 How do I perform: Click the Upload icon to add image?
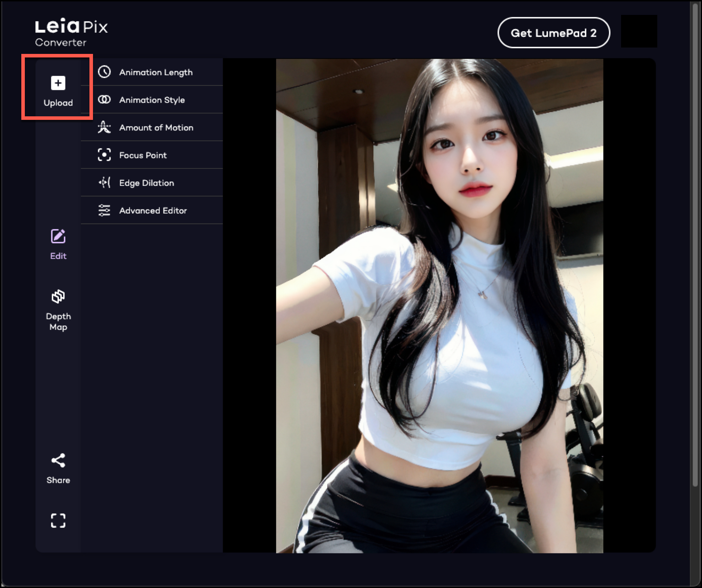pyautogui.click(x=58, y=83)
